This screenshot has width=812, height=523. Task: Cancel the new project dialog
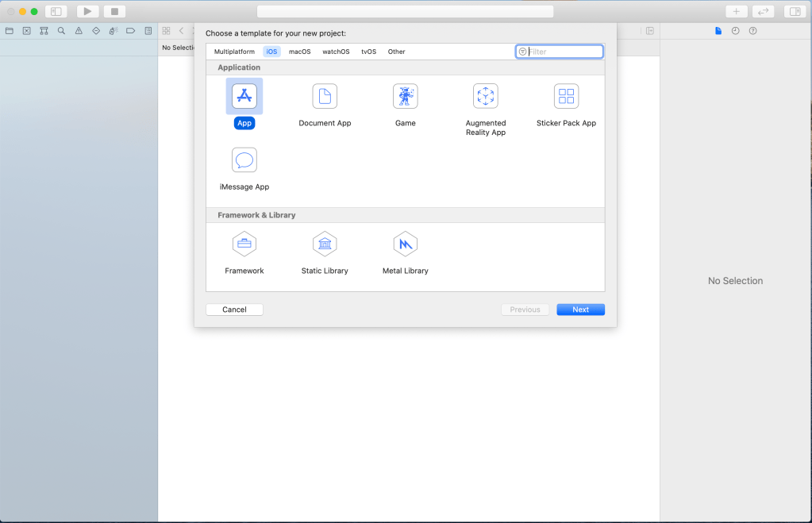point(234,310)
